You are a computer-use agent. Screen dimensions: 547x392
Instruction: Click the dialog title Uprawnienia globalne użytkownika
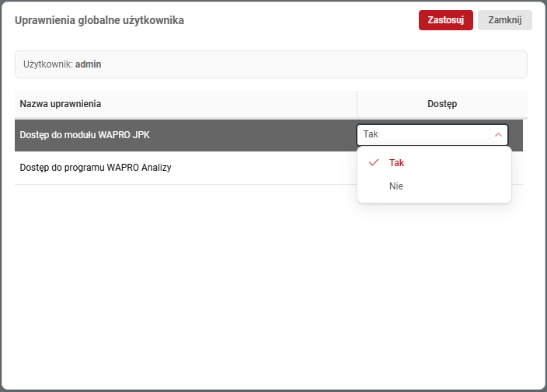[99, 20]
